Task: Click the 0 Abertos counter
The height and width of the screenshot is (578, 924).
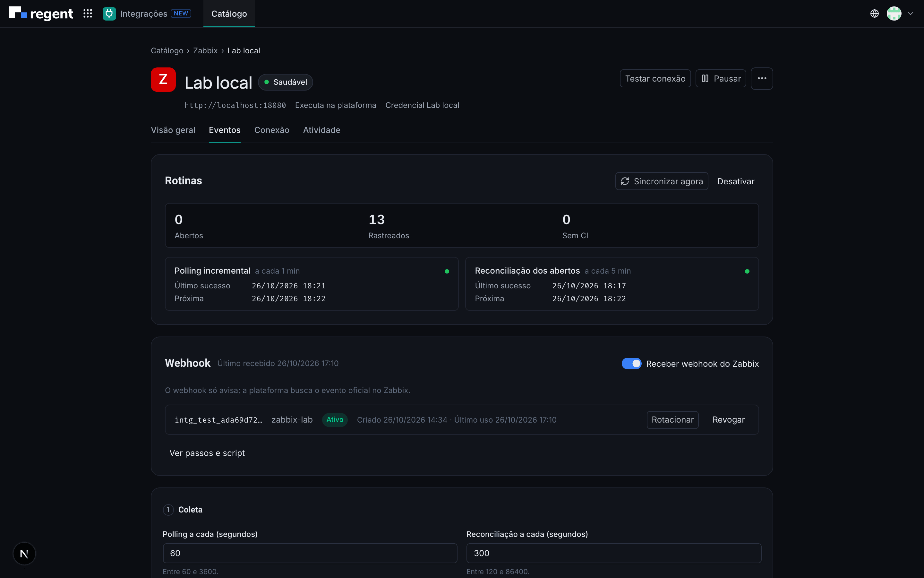Action: (x=189, y=226)
